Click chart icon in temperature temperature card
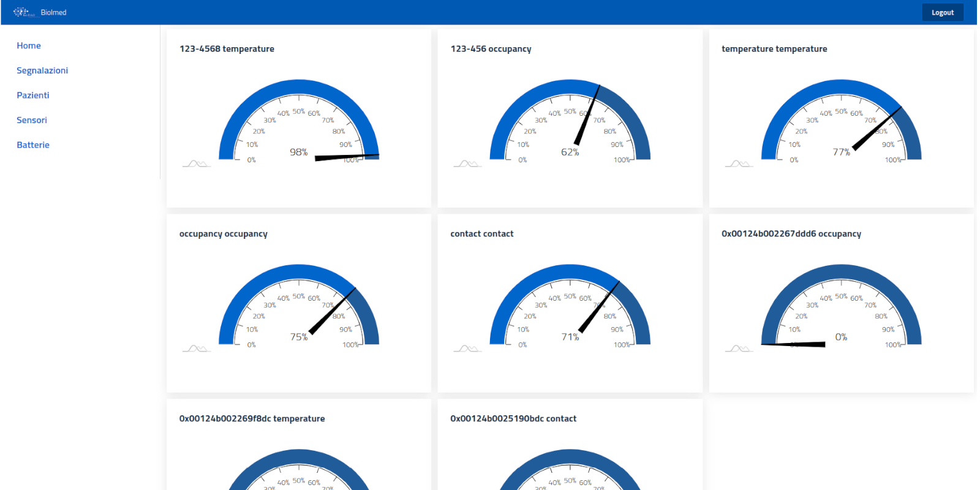The width and height of the screenshot is (980, 490). pyautogui.click(x=739, y=164)
